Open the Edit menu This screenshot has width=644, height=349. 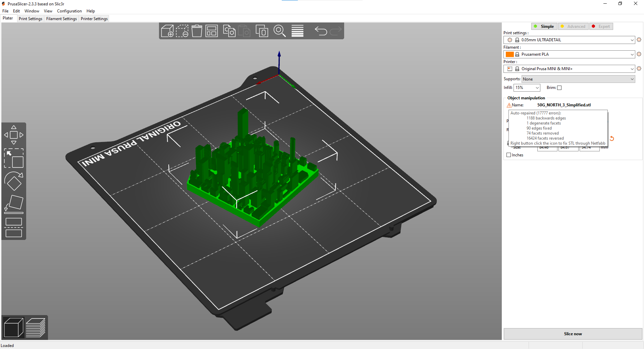16,11
